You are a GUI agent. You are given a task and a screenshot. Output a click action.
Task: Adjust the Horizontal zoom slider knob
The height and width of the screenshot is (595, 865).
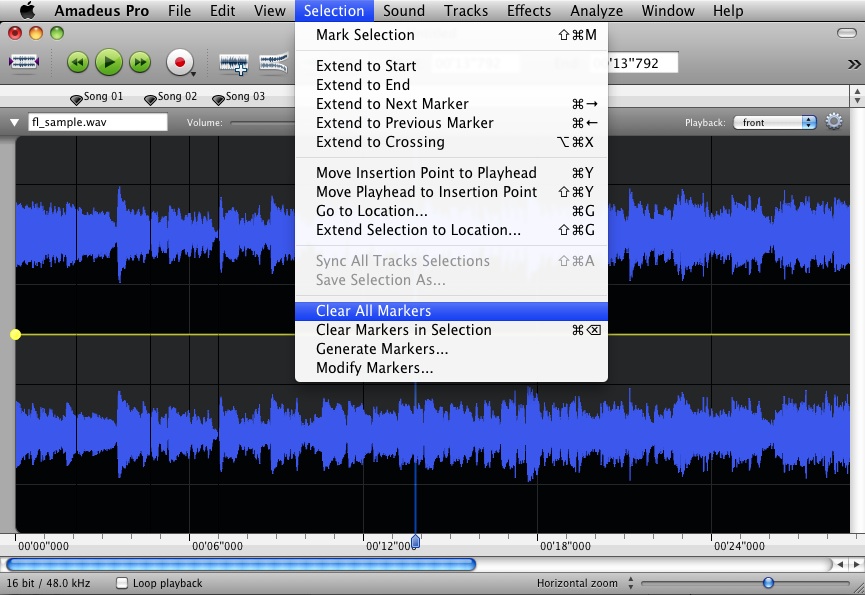click(x=768, y=582)
